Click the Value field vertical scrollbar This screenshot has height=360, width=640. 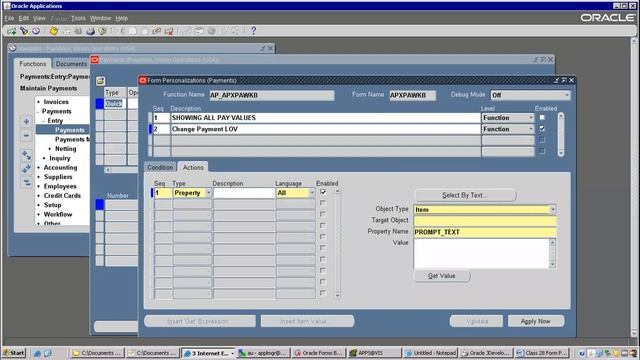click(553, 253)
